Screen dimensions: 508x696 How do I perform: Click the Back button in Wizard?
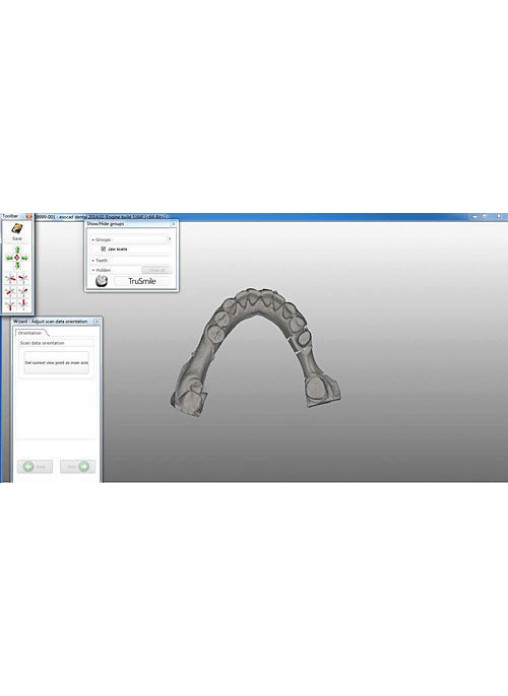[35, 467]
